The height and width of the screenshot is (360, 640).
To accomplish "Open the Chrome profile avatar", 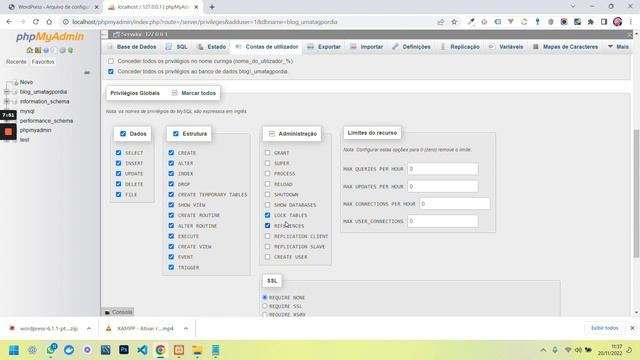I will click(x=618, y=22).
